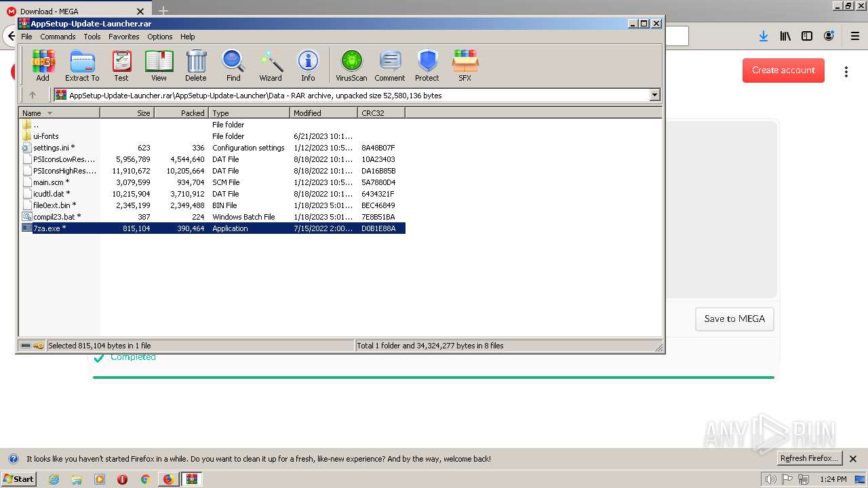The image size is (868, 488).
Task: Open the Windows Start menu
Action: [x=19, y=479]
